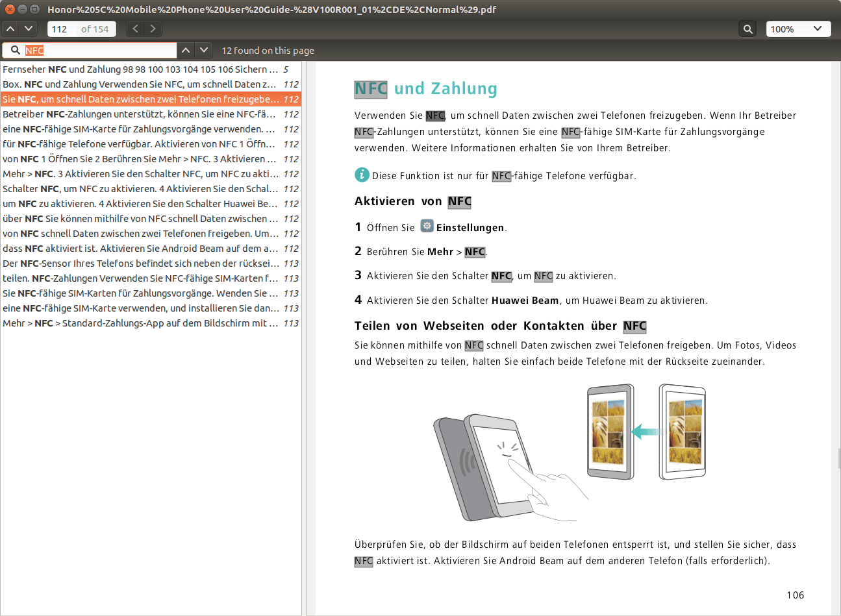Select result 'Mehr > NFC > Standard-Zahlungs-App'
Viewport: 841px width, 616px height.
point(151,323)
